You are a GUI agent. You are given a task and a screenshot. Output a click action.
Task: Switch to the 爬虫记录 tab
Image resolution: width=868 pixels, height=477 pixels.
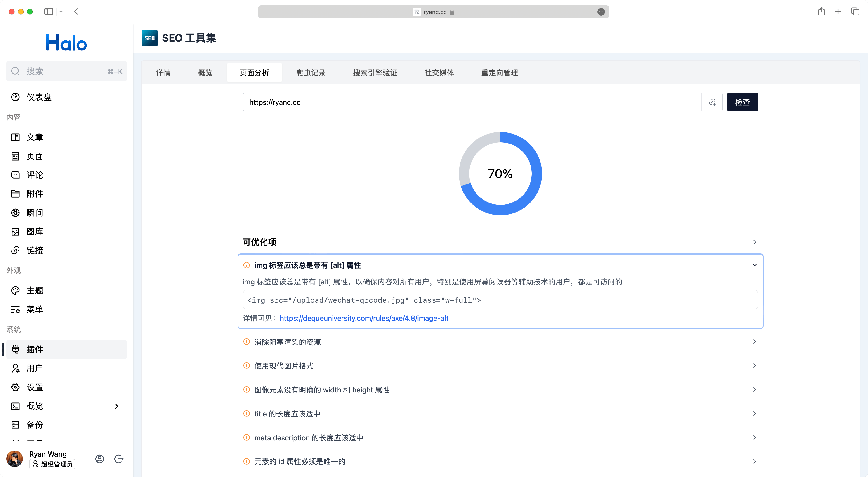311,73
